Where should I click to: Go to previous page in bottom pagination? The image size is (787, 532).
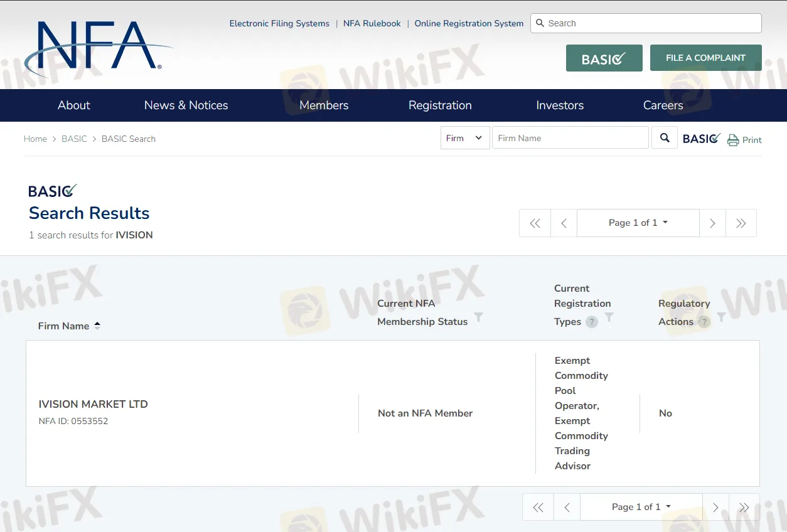pos(567,507)
